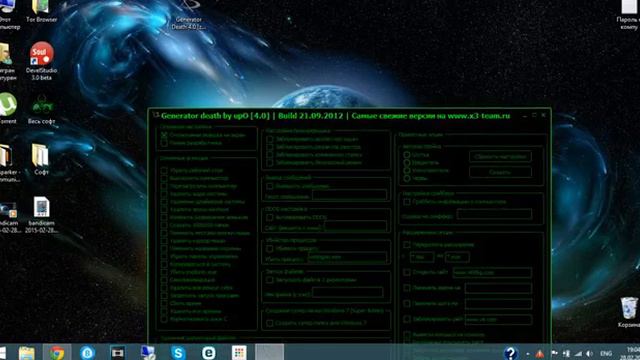This screenshot has height=360, width=640.
Task: Tick the 'Открыть сайт' checkbox
Action: (407, 272)
